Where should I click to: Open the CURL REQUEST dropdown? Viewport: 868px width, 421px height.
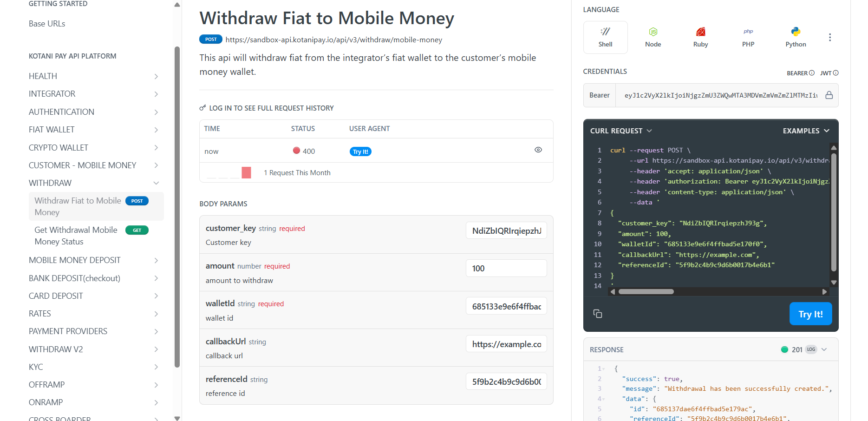pos(621,131)
